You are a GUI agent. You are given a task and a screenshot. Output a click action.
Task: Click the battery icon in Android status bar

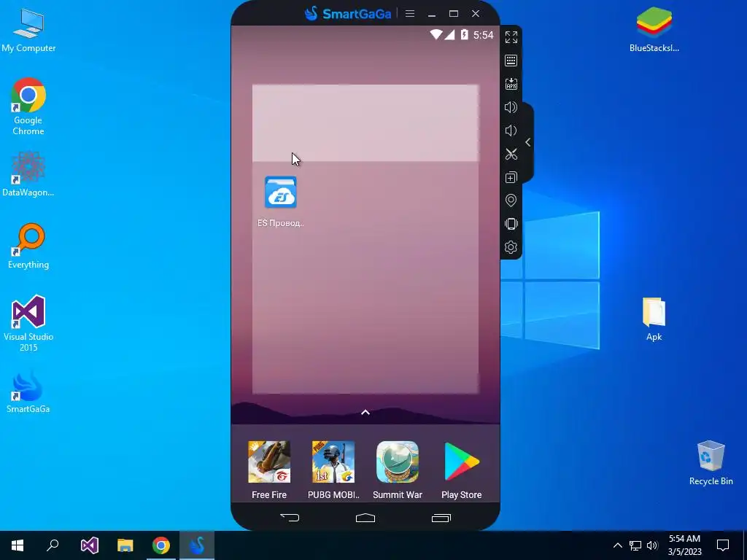click(x=464, y=34)
